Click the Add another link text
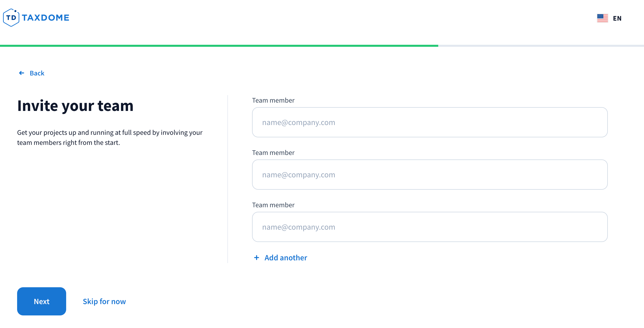This screenshot has height=328, width=644. click(286, 258)
